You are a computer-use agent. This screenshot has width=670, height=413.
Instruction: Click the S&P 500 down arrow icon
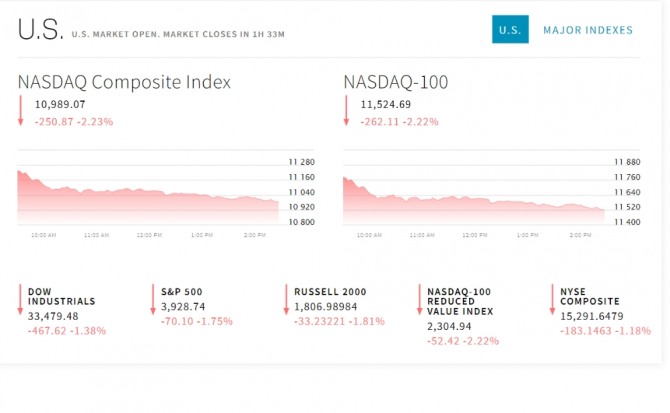point(153,300)
